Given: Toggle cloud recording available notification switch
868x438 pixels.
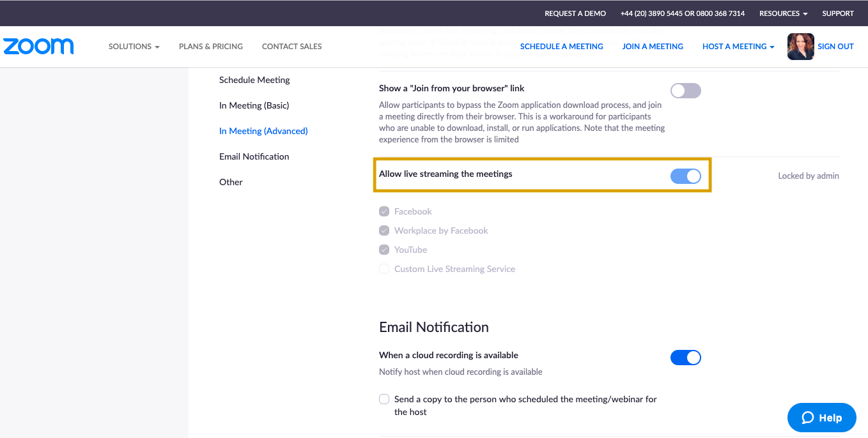Looking at the screenshot, I should [x=686, y=358].
